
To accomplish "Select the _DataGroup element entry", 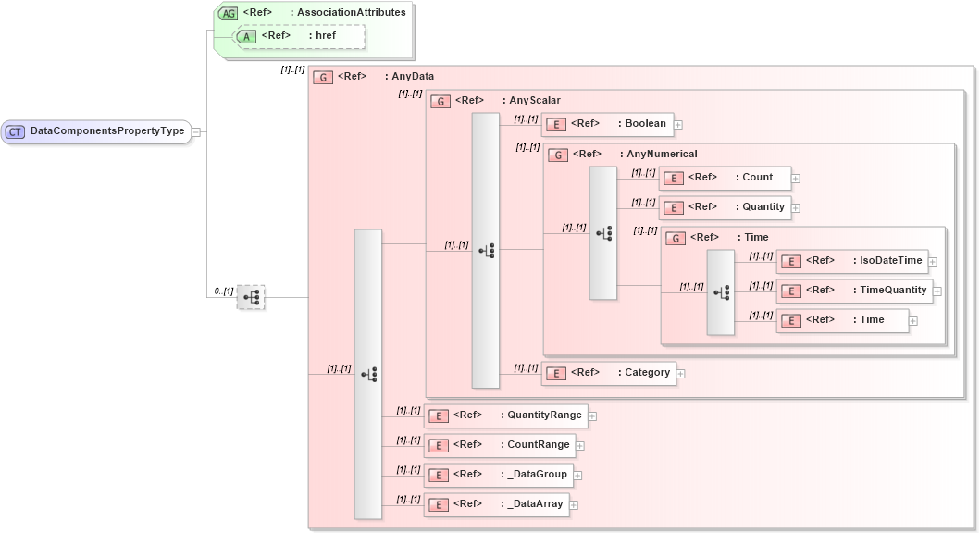I will click(502, 475).
